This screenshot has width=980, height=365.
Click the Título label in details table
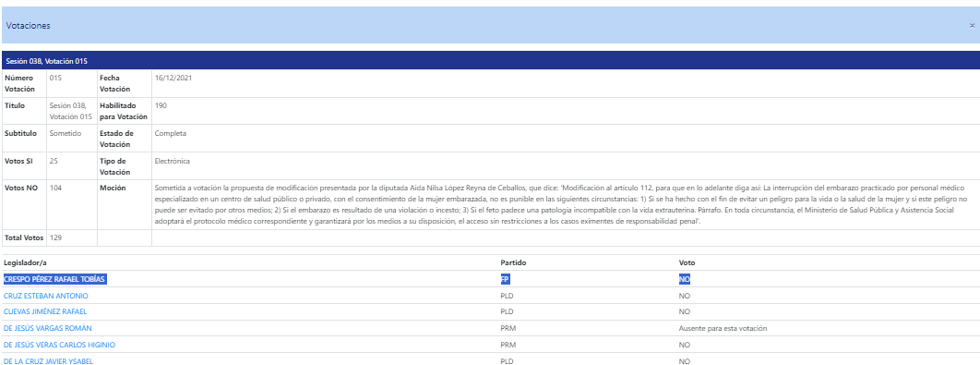15,106
